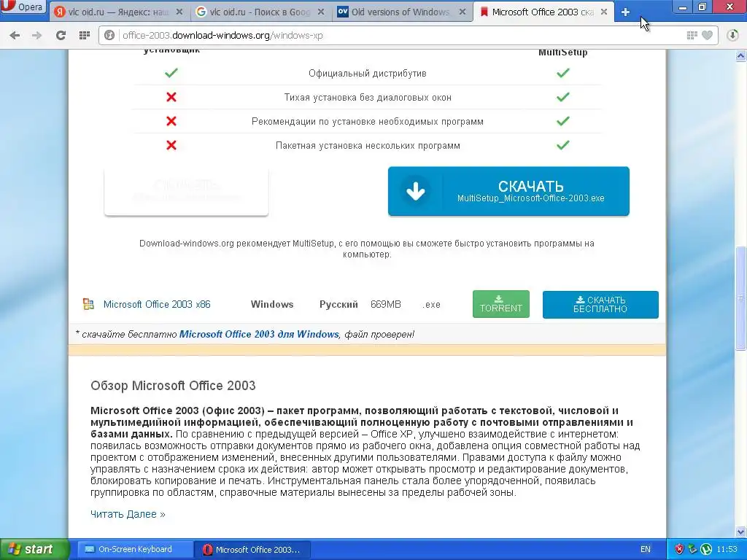Screen dimensions: 747x560
Task: Minimize the Opera window
Action: click(683, 7)
